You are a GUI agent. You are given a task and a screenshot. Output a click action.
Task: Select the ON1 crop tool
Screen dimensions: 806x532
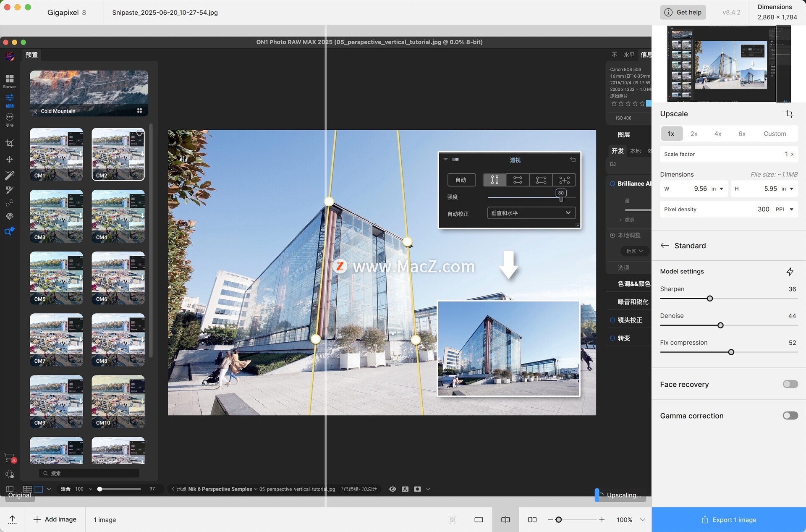click(x=10, y=143)
